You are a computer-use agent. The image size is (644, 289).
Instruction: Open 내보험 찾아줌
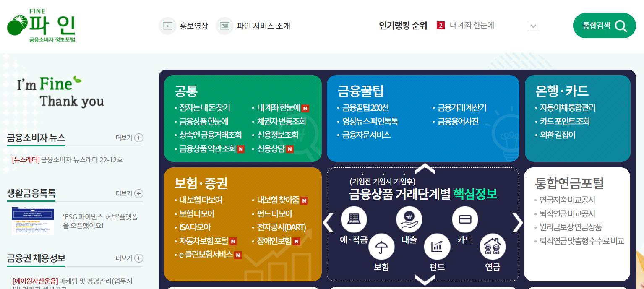(278, 200)
